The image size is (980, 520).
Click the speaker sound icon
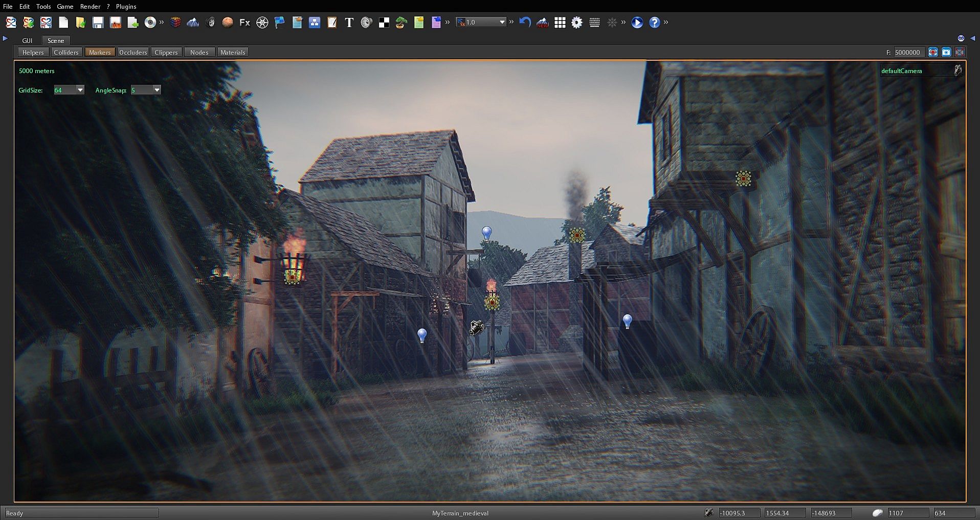click(366, 22)
